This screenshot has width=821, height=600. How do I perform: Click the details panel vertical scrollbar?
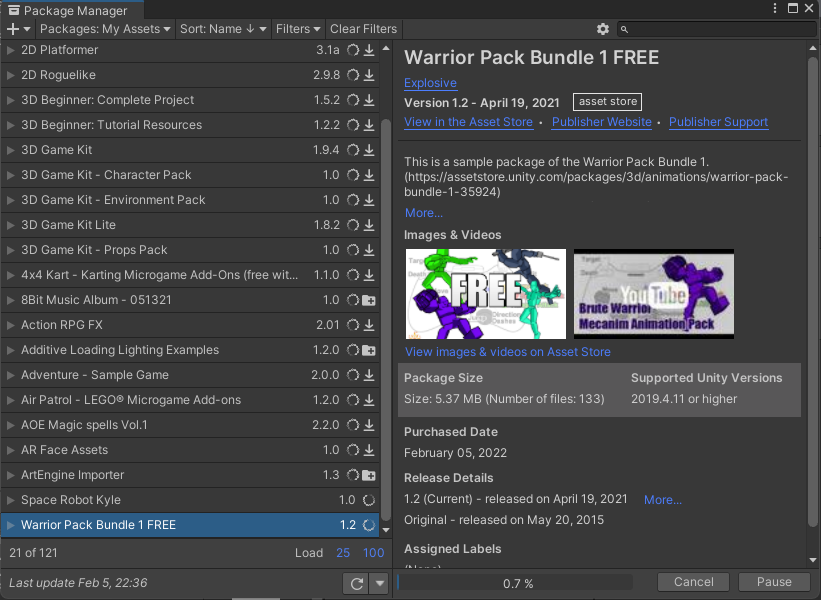tap(813, 291)
